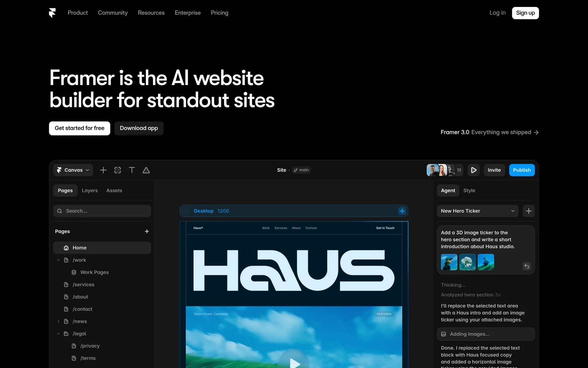Click the collaborator avatars group

coord(445,170)
